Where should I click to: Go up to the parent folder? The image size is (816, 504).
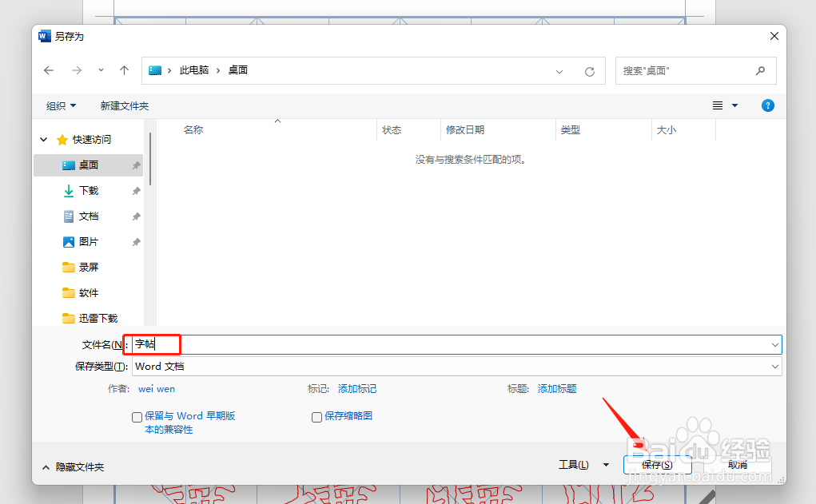(x=124, y=70)
